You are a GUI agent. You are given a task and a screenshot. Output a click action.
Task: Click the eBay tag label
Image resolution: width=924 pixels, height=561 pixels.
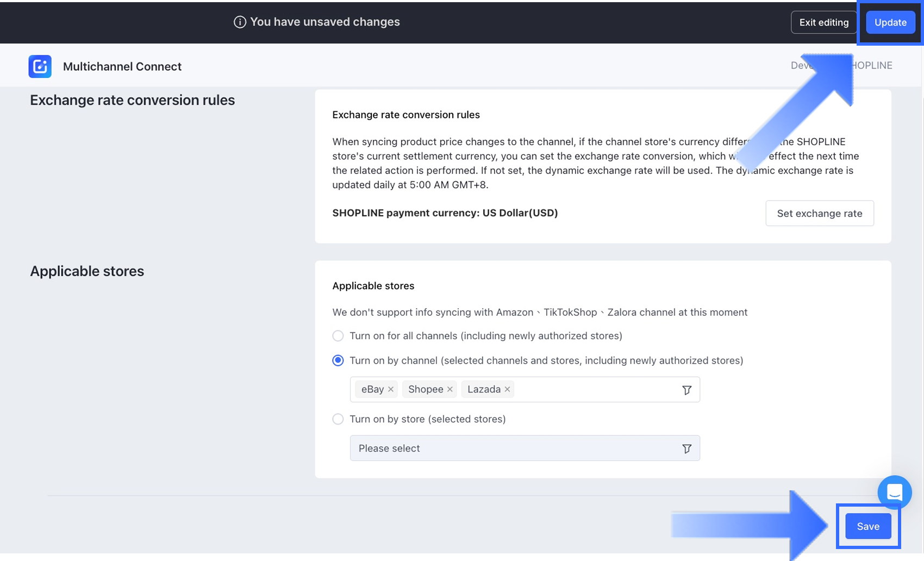(x=372, y=389)
